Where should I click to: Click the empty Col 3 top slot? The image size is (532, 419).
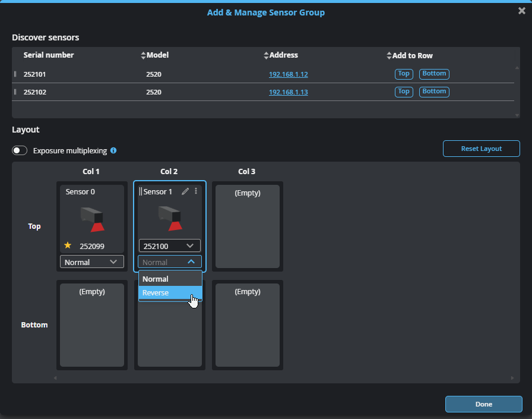247,226
